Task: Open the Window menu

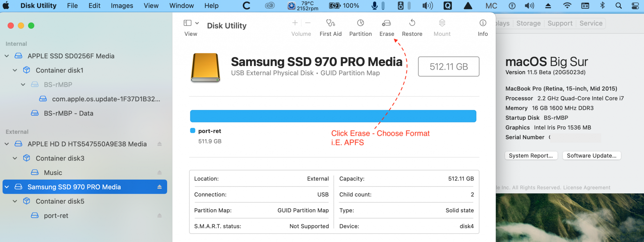Action: 182,5
